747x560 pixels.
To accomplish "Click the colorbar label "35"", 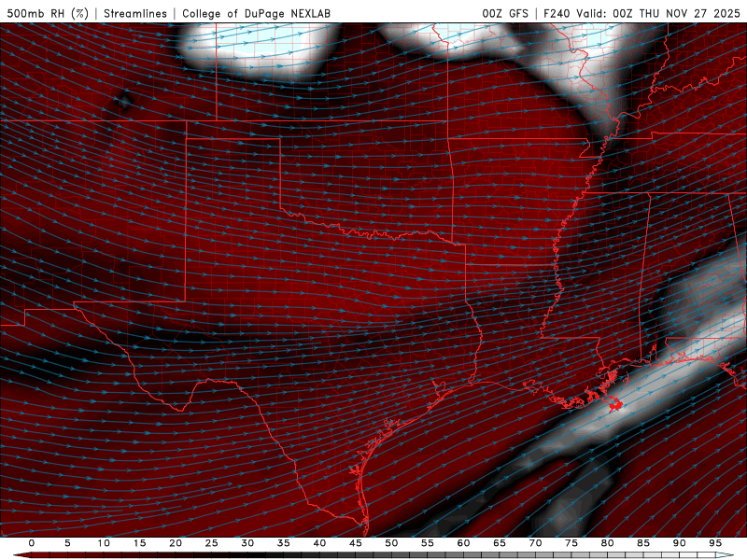I will [284, 543].
